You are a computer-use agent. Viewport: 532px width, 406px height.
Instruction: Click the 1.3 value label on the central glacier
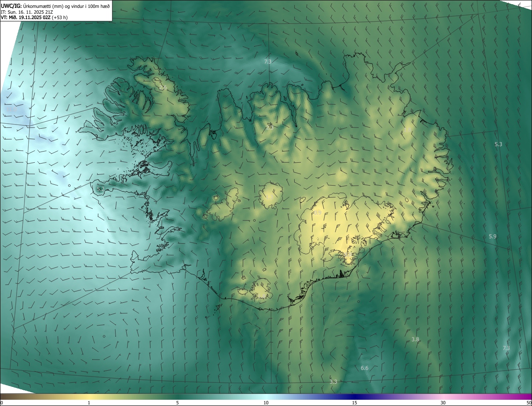coord(270,196)
